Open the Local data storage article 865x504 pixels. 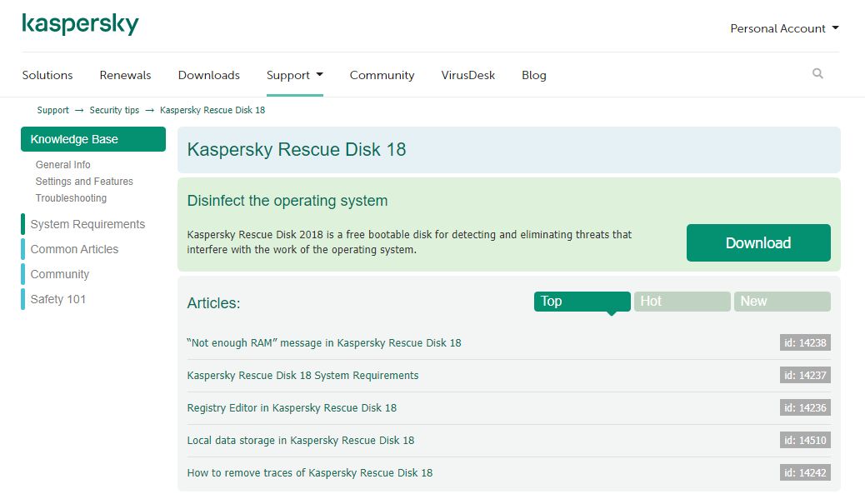click(x=301, y=441)
